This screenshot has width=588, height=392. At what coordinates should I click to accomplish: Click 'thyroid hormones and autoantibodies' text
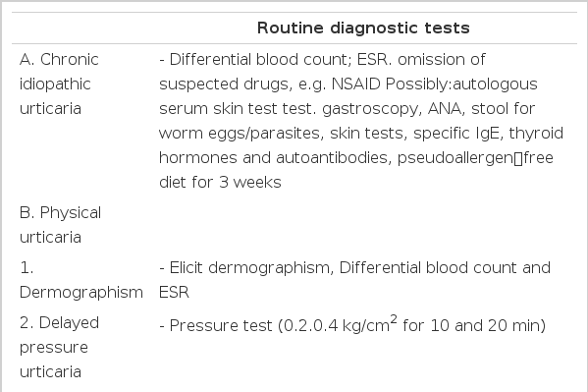coord(361,145)
